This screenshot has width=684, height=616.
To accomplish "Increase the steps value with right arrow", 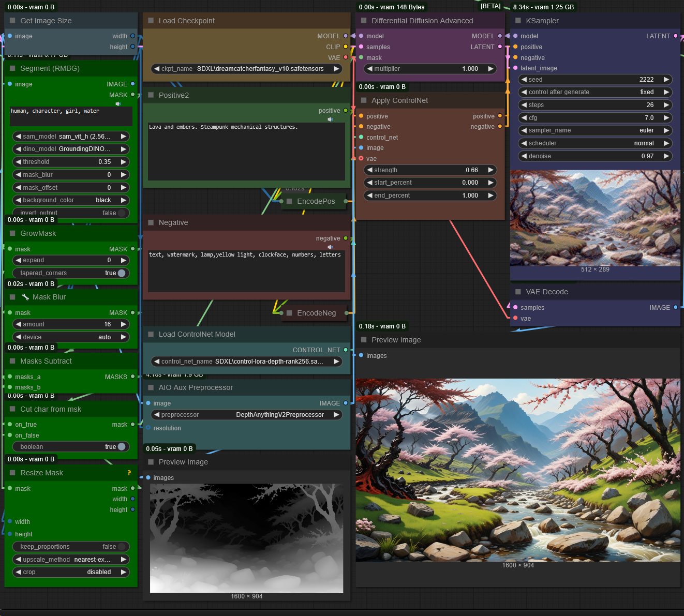I will click(x=666, y=105).
